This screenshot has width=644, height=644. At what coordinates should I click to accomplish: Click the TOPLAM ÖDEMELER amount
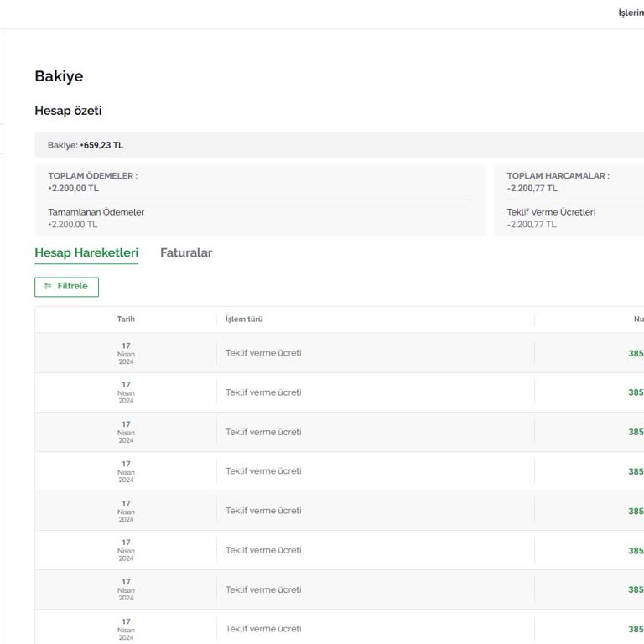coord(74,188)
